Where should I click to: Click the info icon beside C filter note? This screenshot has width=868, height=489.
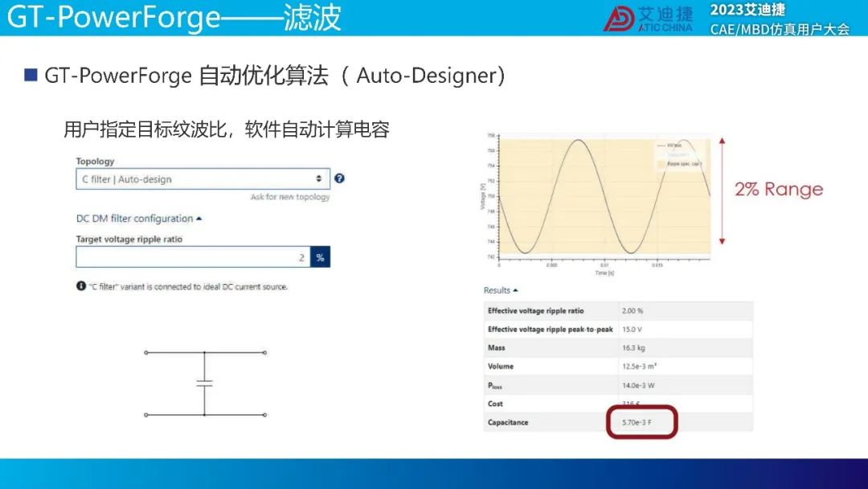[x=81, y=286]
